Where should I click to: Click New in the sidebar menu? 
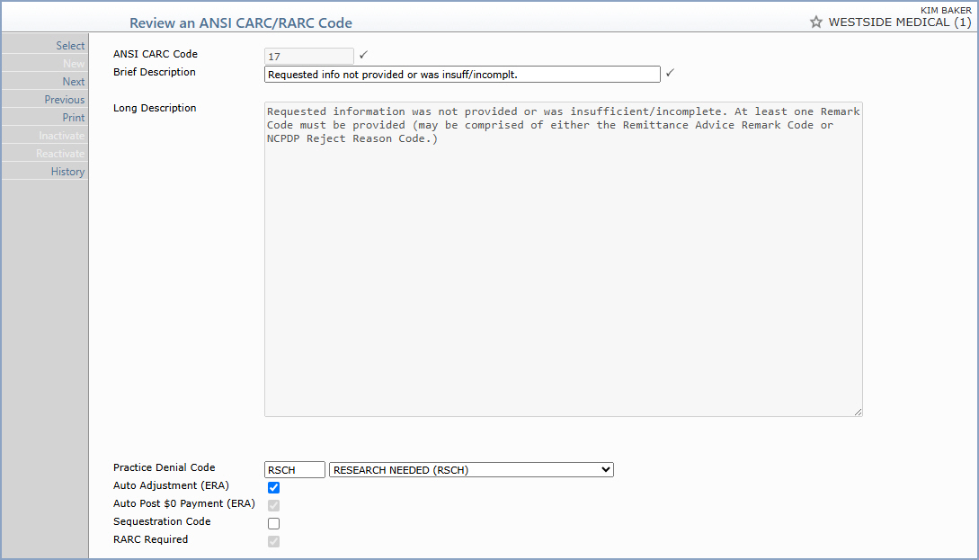(x=74, y=64)
